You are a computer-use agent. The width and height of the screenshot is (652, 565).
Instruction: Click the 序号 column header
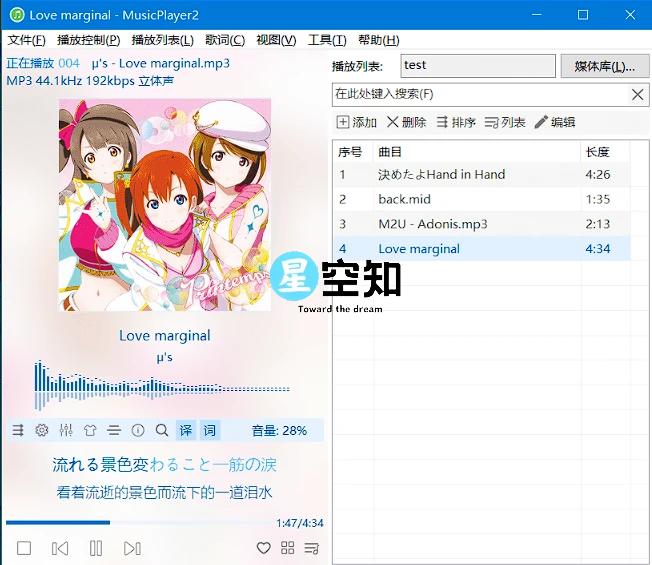click(353, 152)
